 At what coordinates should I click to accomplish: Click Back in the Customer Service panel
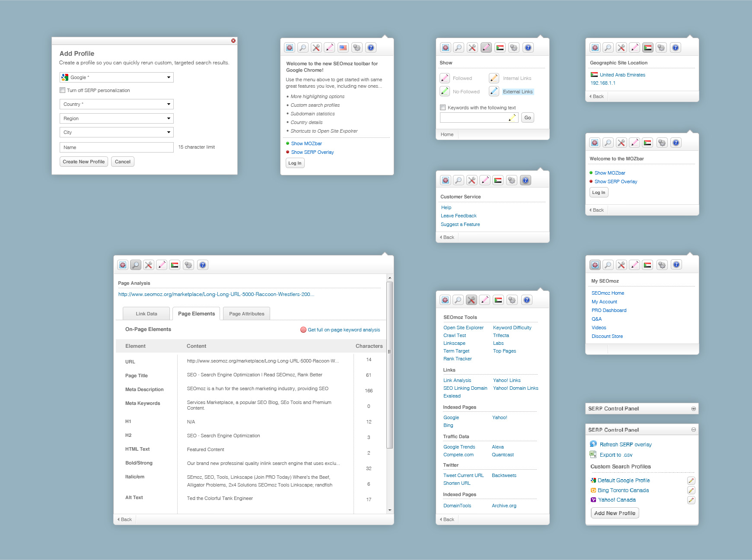tap(447, 237)
